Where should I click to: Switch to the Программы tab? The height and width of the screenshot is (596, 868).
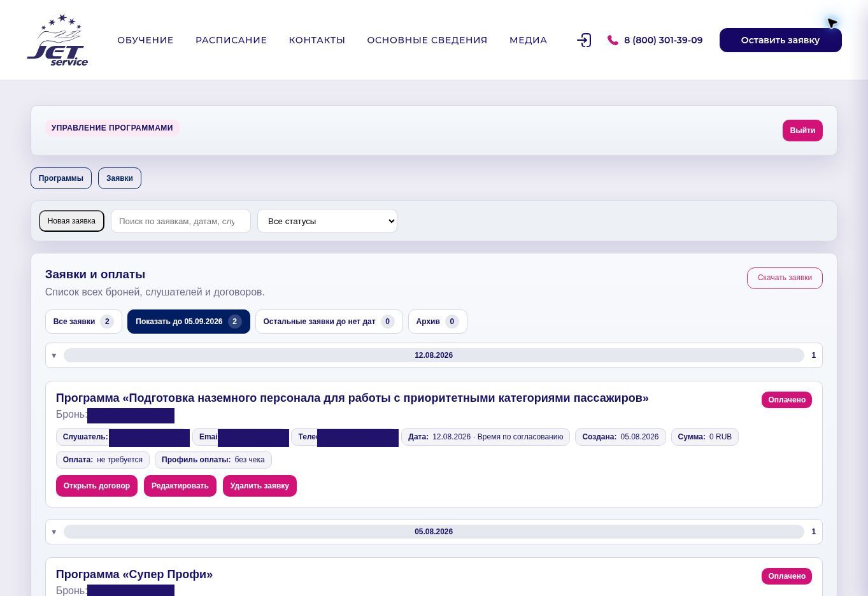61,178
